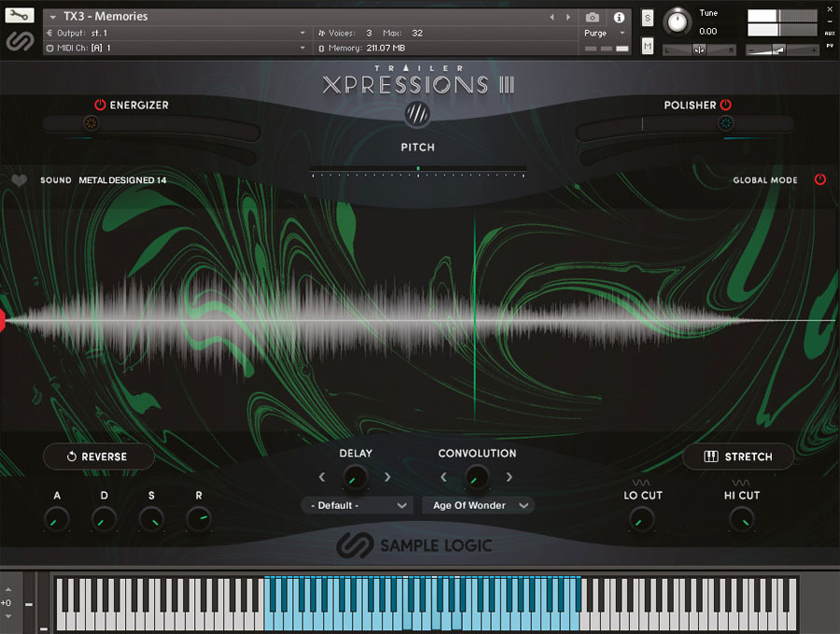Expand the instrument name TX3 - Memories dropdown arrow
Screen dimensions: 840x634
pos(53,17)
